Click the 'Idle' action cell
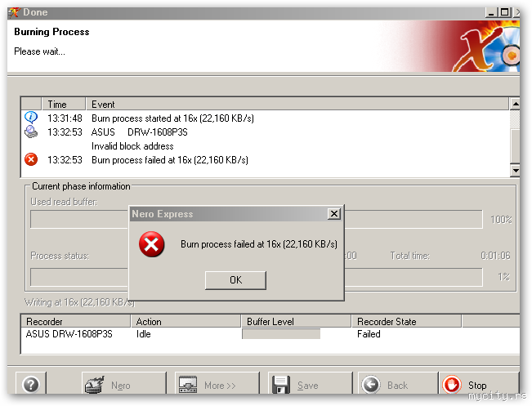Screen dimensions: 532x406 click(144, 334)
